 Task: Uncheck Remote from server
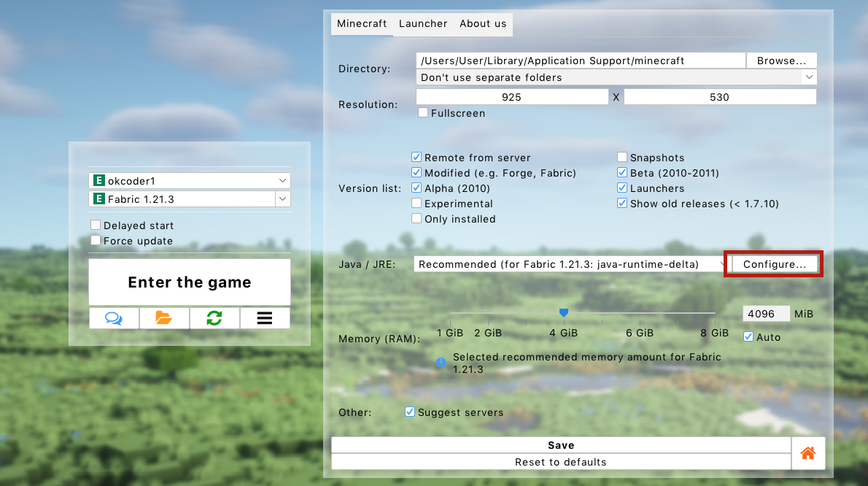click(x=416, y=157)
